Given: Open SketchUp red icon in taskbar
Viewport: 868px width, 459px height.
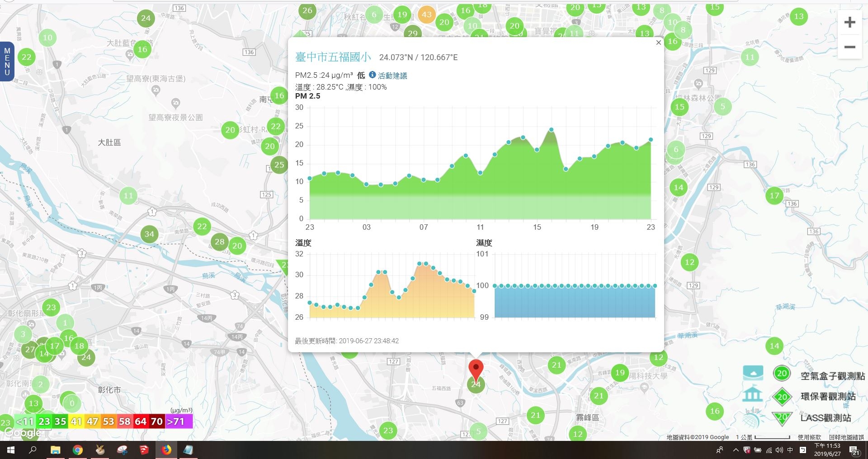Looking at the screenshot, I should tap(144, 450).
